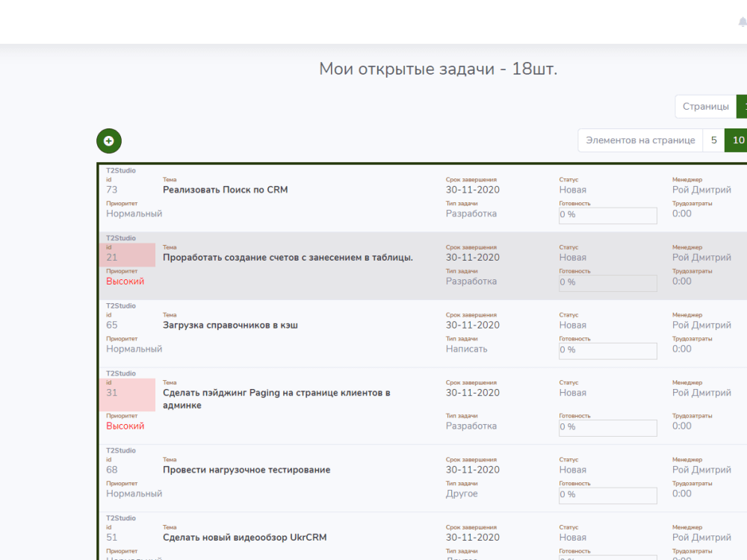Click manager 'Рой Дмитрий' in task 31
The image size is (747, 560).
coord(701,393)
